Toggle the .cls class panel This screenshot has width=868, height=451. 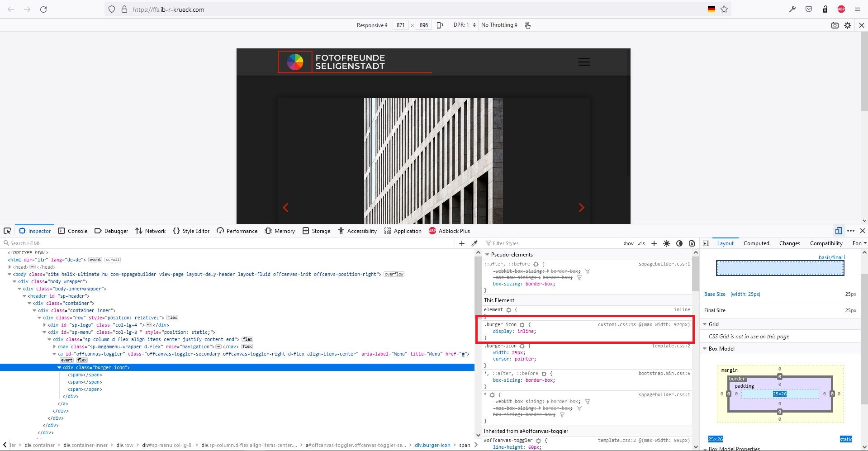pos(641,243)
